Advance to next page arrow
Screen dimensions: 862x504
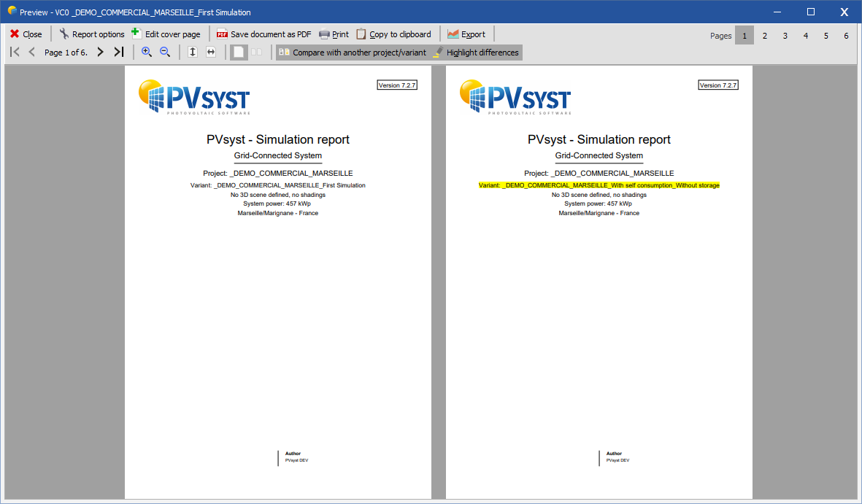[x=100, y=53]
